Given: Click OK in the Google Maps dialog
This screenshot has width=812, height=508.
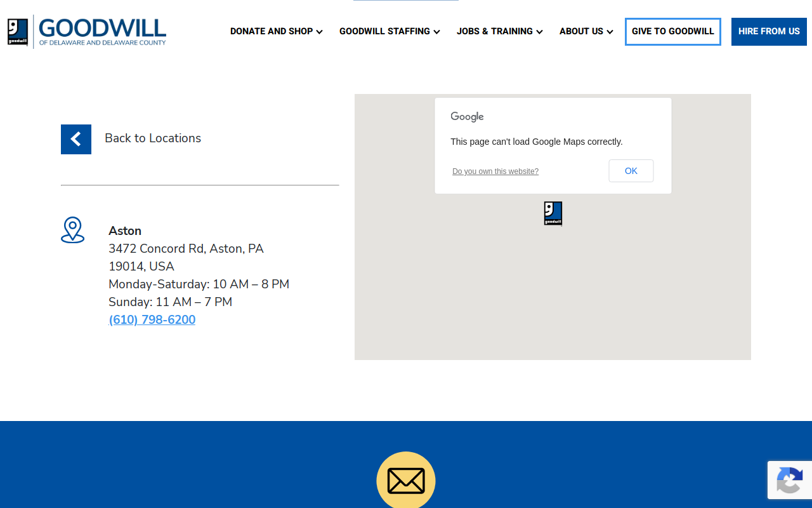Looking at the screenshot, I should tap(631, 171).
